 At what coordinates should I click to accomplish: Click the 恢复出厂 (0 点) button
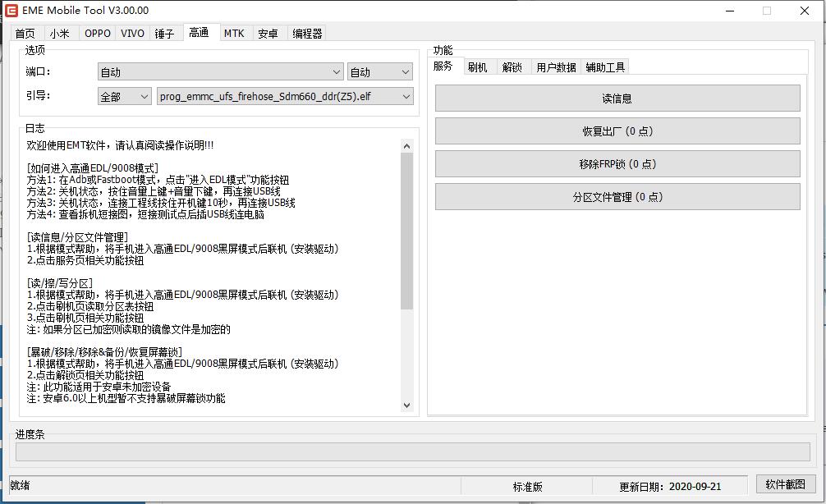coord(617,131)
